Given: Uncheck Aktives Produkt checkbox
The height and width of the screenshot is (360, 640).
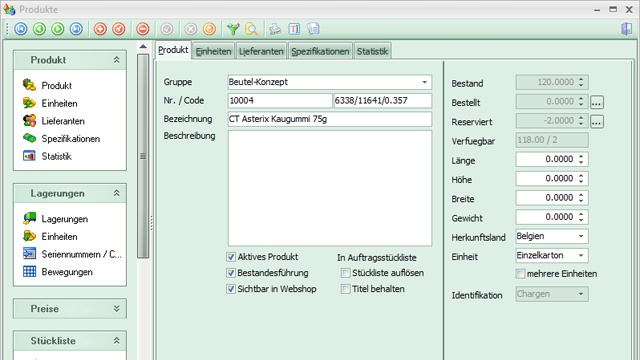Looking at the screenshot, I should tap(231, 257).
